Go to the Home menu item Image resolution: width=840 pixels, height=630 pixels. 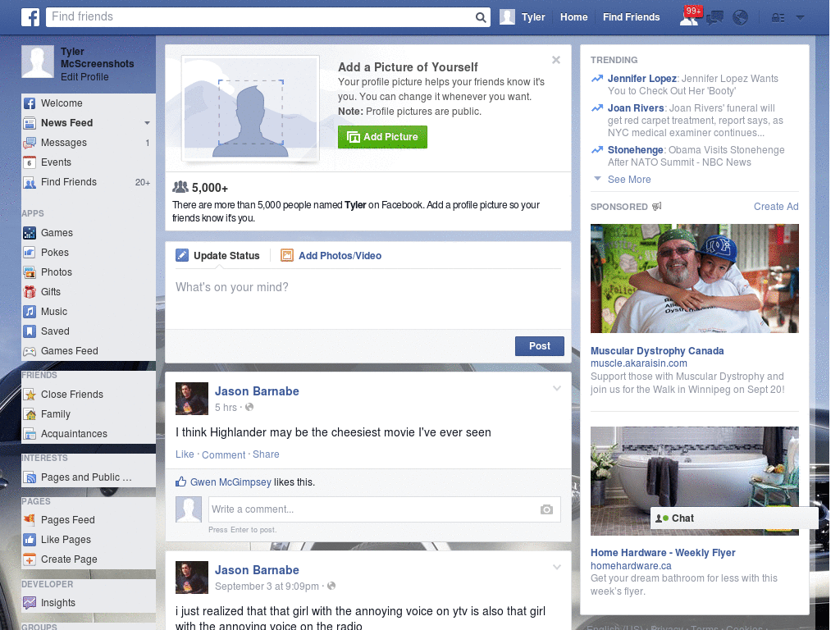[573, 16]
